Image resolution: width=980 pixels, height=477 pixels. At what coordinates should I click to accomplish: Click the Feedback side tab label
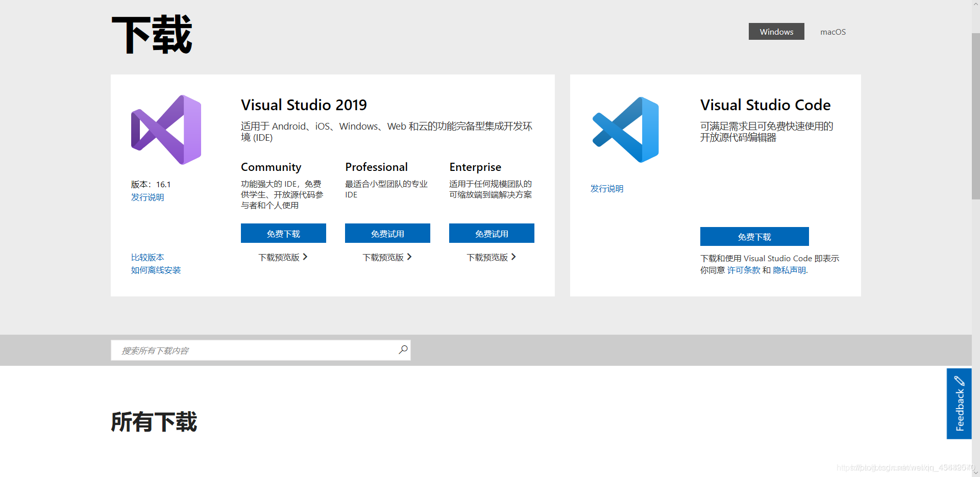pos(960,410)
